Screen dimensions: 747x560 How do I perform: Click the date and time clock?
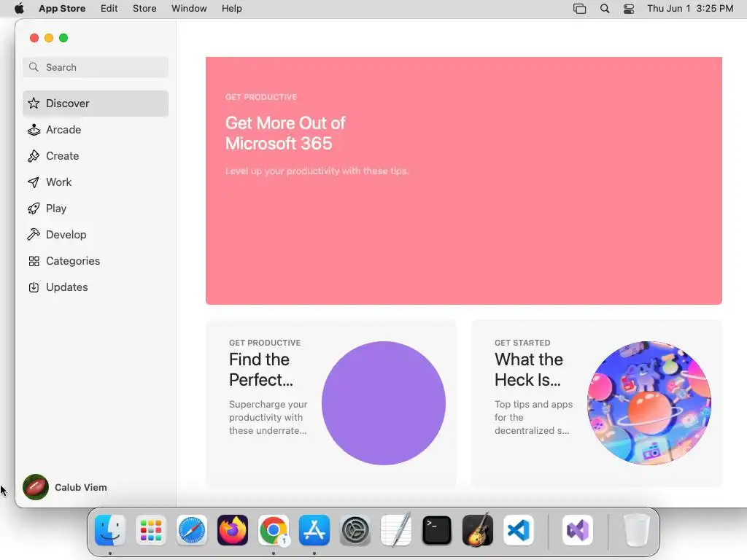tap(690, 9)
